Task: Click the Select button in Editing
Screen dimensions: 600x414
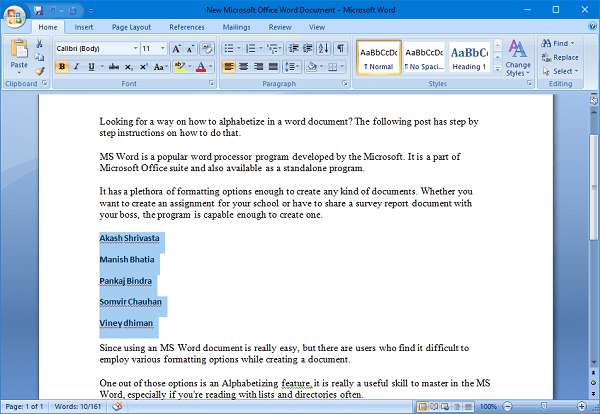Action: pyautogui.click(x=560, y=71)
